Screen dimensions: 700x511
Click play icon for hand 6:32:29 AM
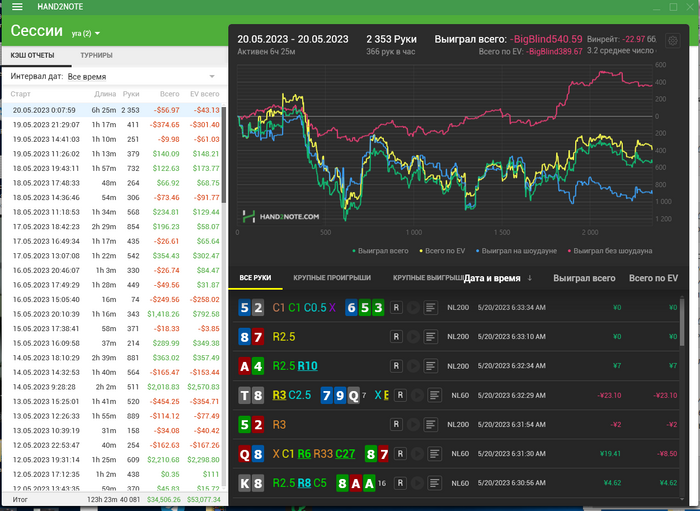[417, 395]
